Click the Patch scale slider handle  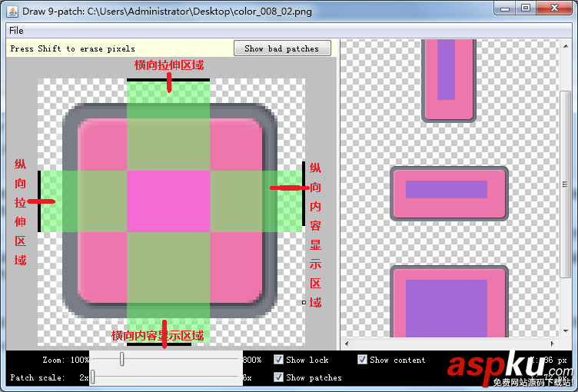[x=93, y=377]
